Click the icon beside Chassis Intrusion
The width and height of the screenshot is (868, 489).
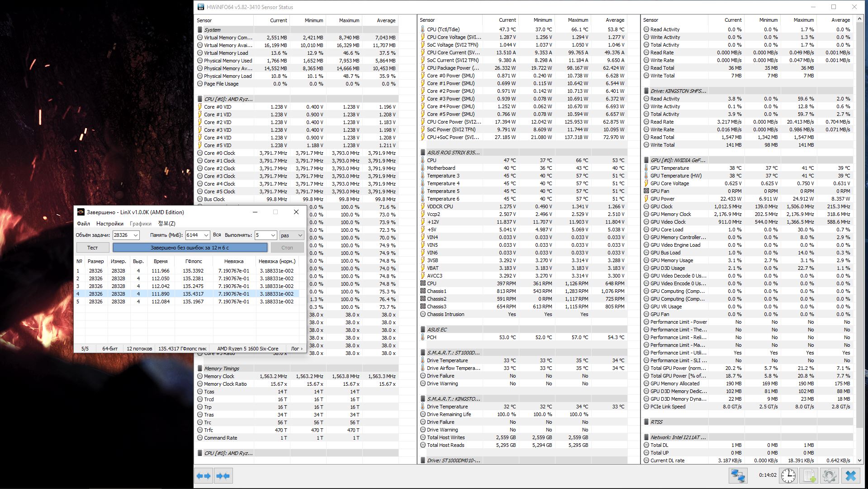coord(423,314)
